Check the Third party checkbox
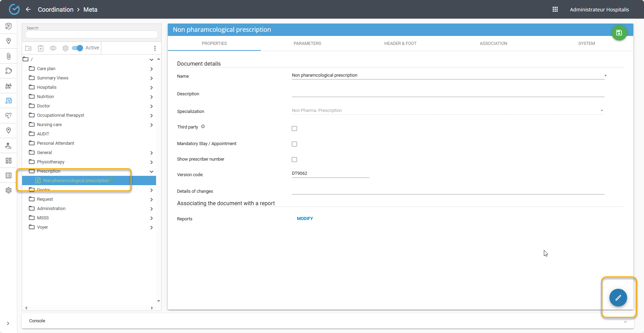This screenshot has width=644, height=333. click(x=294, y=129)
